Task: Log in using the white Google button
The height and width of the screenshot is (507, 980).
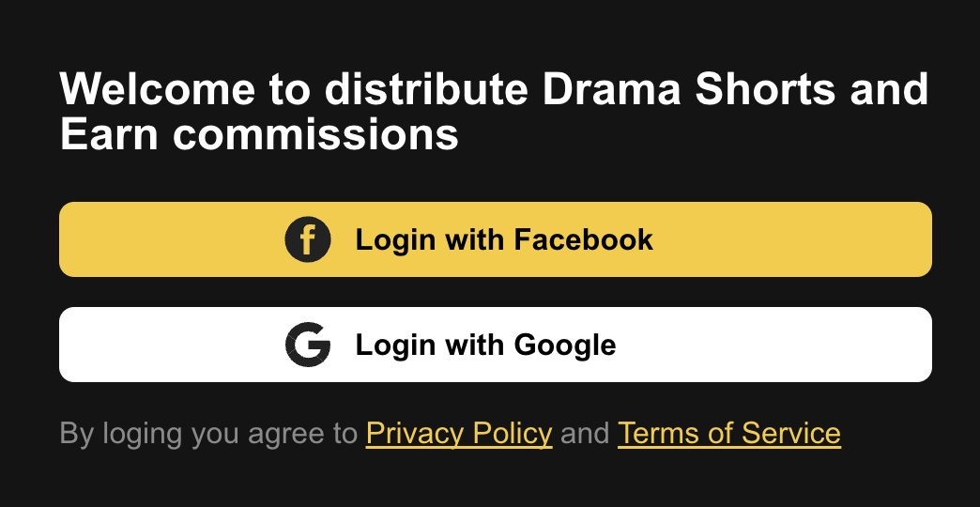Action: (495, 345)
